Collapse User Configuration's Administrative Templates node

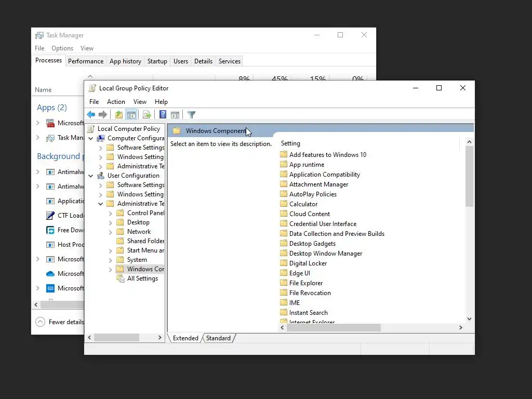100,204
